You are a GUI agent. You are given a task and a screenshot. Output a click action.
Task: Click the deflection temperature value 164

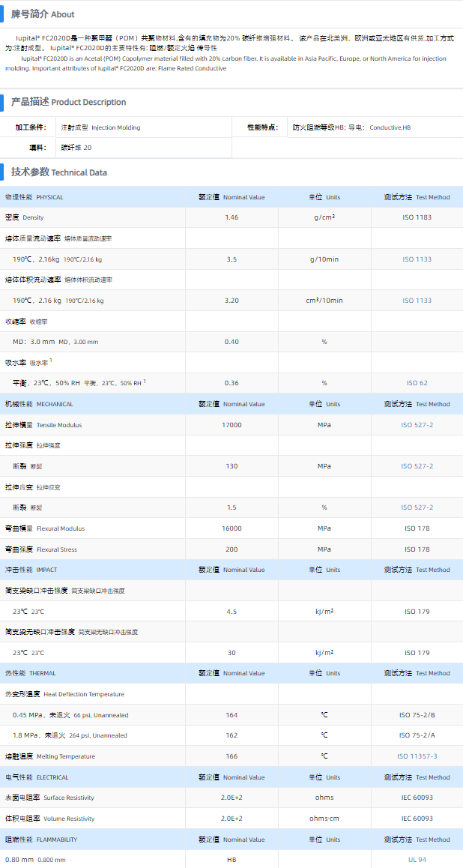(x=231, y=715)
